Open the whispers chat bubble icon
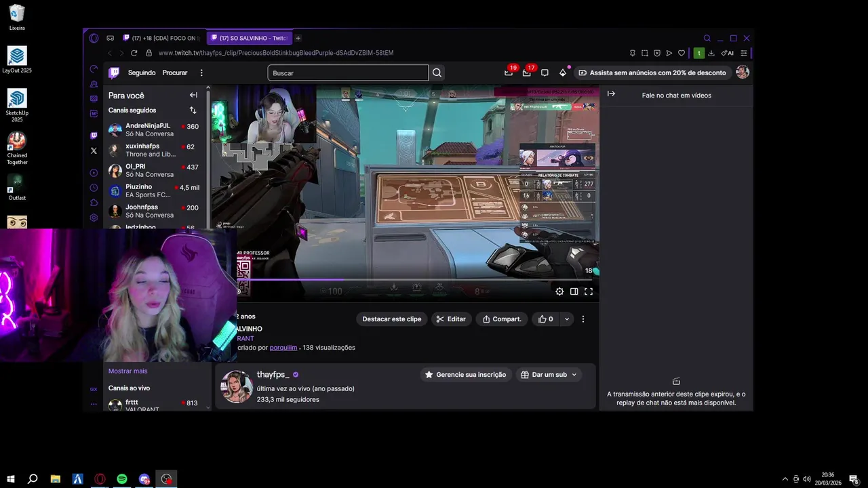Image resolution: width=868 pixels, height=488 pixels. [x=545, y=73]
